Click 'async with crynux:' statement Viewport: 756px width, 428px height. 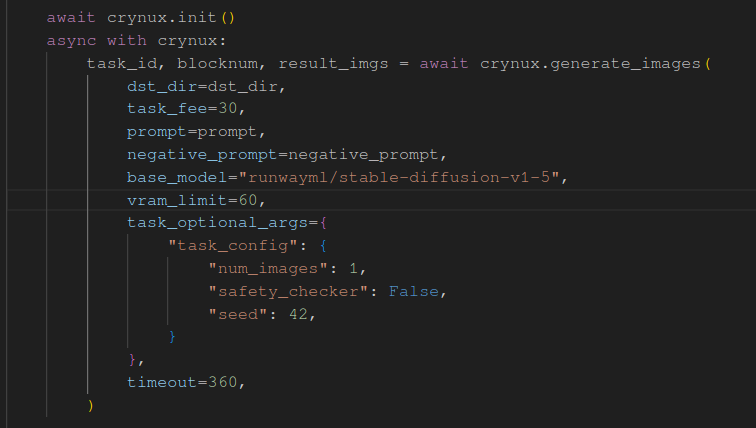click(x=136, y=40)
